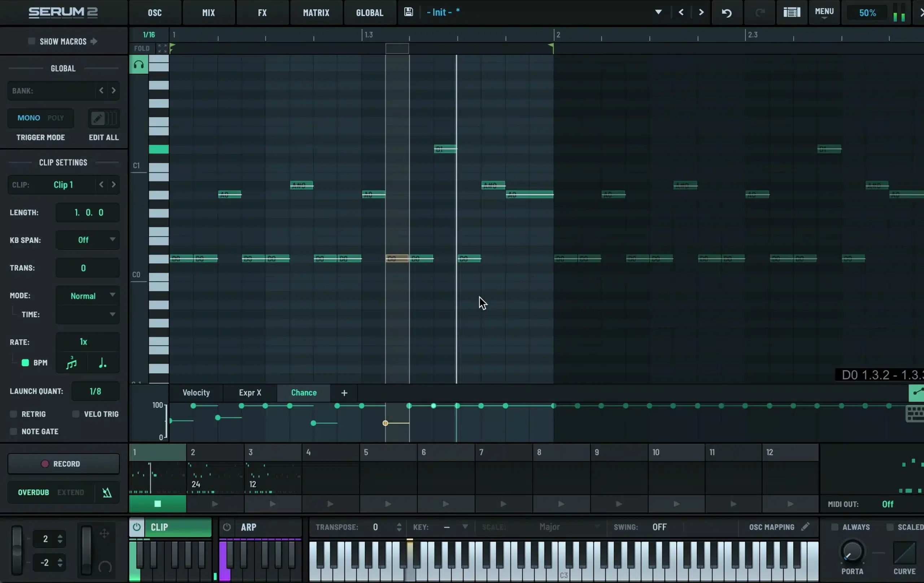Enable dotted note rate icon
The image size is (924, 583).
click(x=103, y=363)
